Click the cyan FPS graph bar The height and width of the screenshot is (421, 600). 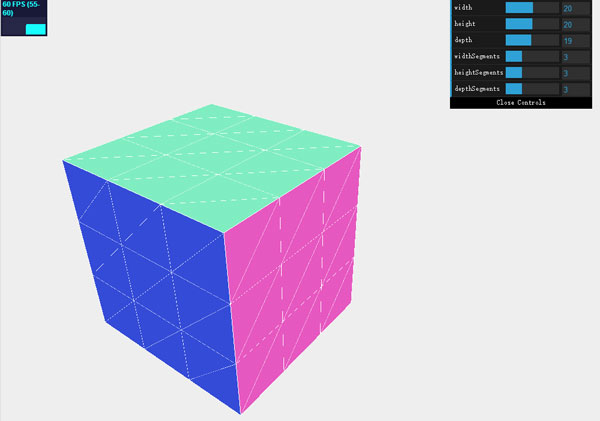[36, 29]
